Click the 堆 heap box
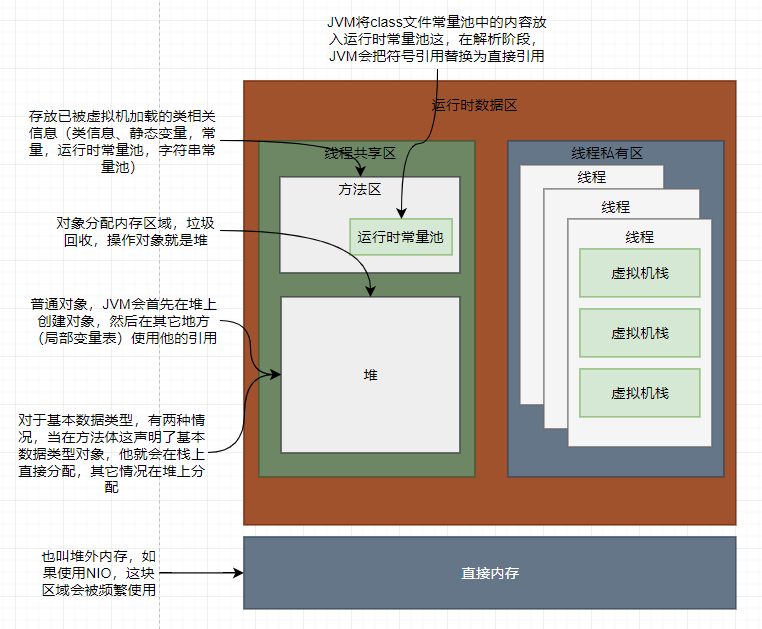The height and width of the screenshot is (629, 762). (x=370, y=375)
